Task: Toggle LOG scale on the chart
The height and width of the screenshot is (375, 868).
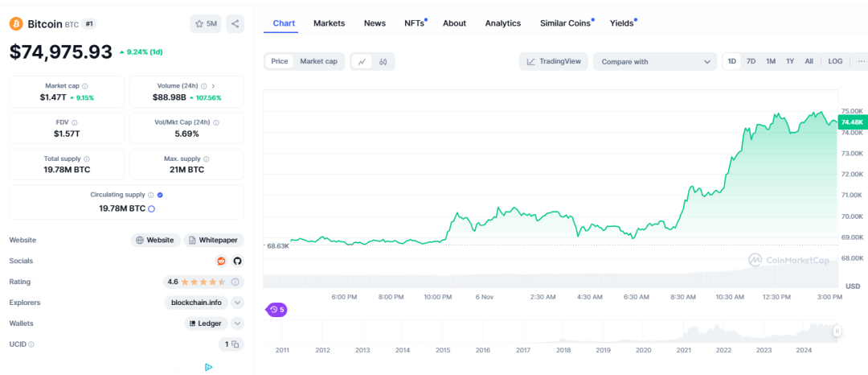Action: click(835, 61)
